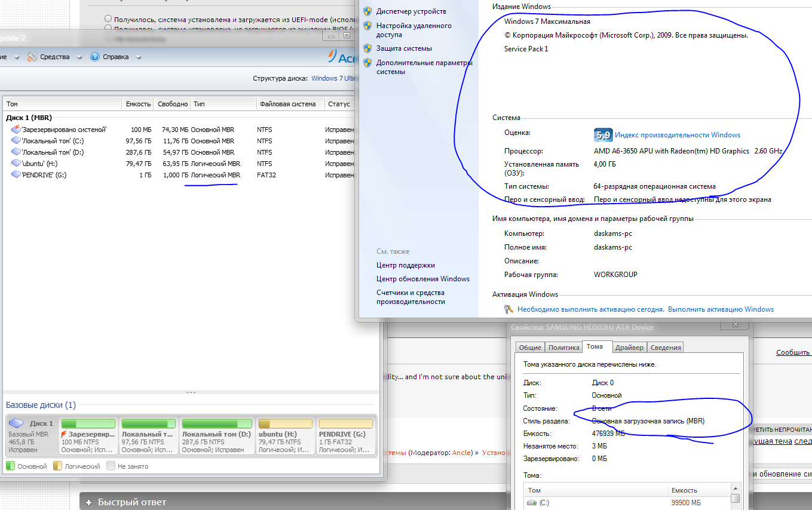Screen dimensions: 812x510
Task: Select Локальный том (D:) partition block
Action: [217, 436]
